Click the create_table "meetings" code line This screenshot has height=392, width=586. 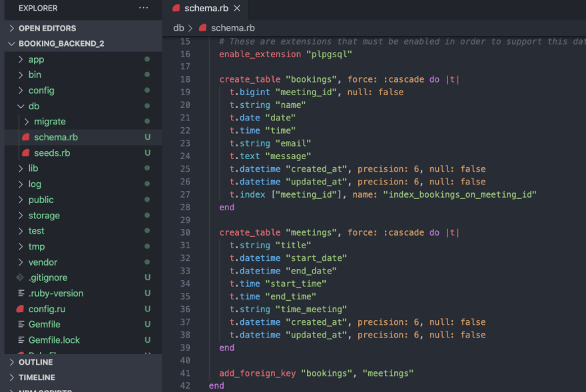click(x=340, y=232)
